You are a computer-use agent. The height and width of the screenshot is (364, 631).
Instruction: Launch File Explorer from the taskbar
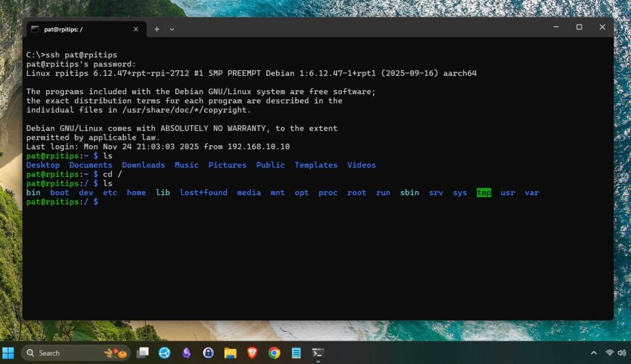point(230,353)
